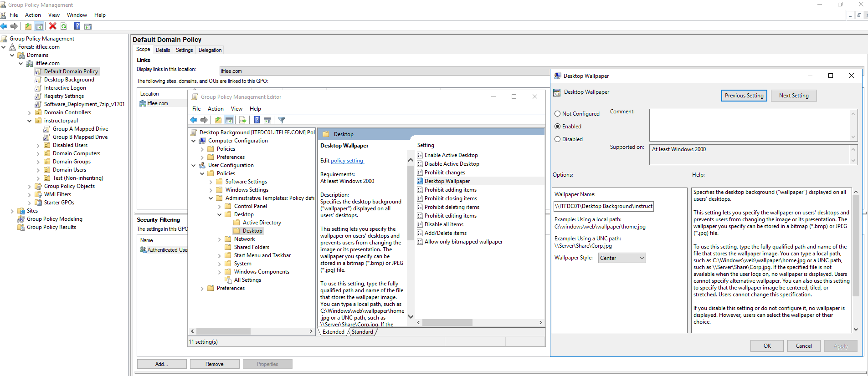
Task: Open the Window menu in main menu bar
Action: 77,15
